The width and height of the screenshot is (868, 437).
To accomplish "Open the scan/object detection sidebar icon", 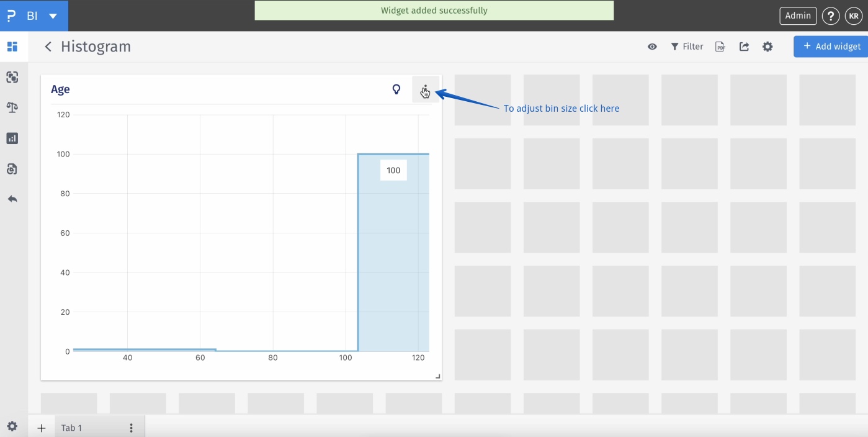I will pyautogui.click(x=12, y=77).
